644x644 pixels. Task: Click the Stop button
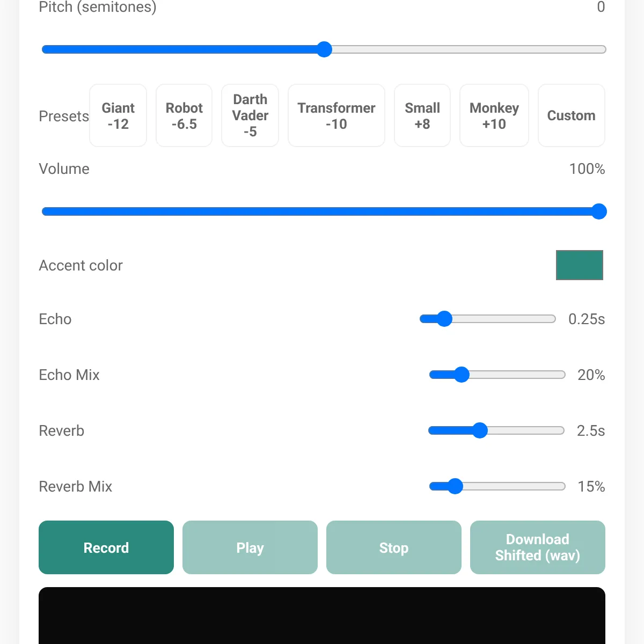394,547
